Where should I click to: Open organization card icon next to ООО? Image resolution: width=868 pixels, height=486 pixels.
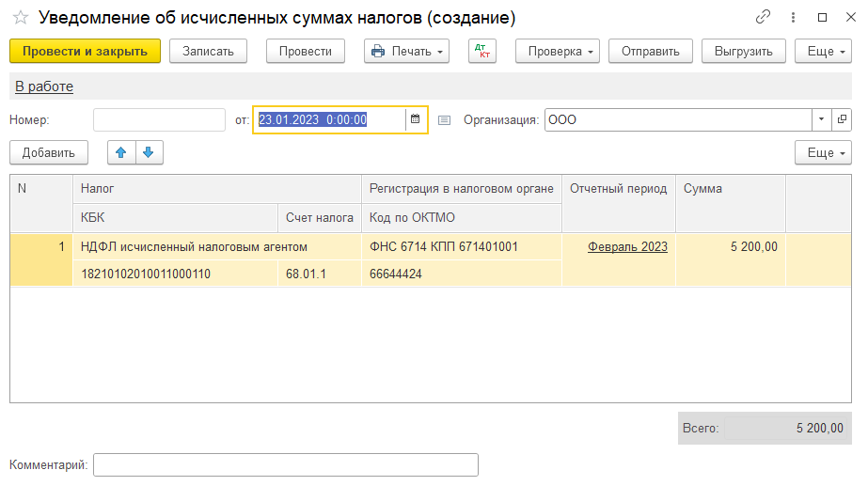click(842, 119)
